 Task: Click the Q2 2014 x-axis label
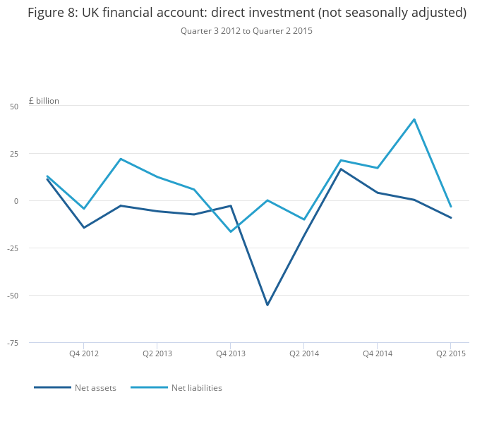point(304,353)
